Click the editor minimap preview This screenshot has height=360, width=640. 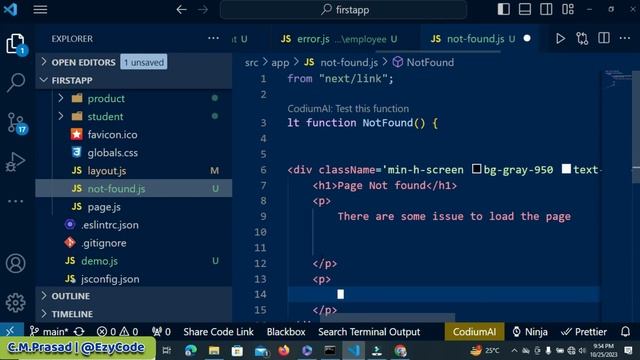pyautogui.click(x=617, y=79)
